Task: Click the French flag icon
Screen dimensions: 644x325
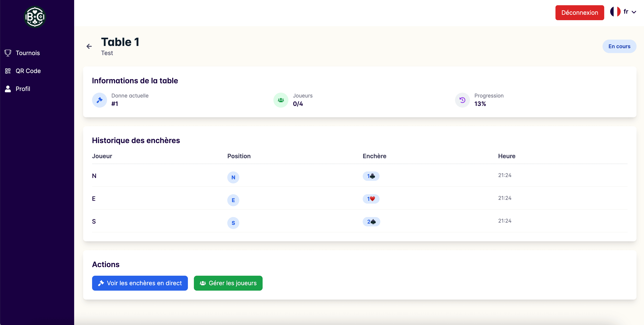Action: tap(615, 12)
